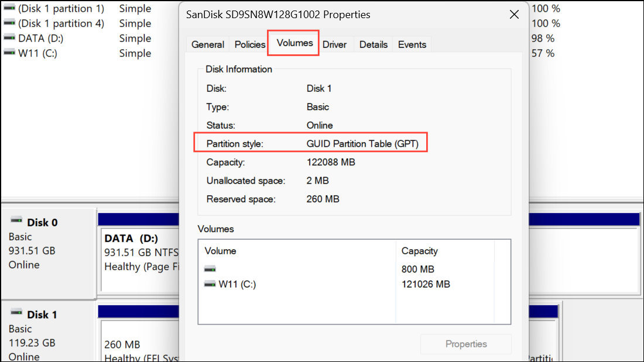Click the 800 MB capacity value
The width and height of the screenshot is (644, 362).
pyautogui.click(x=417, y=269)
